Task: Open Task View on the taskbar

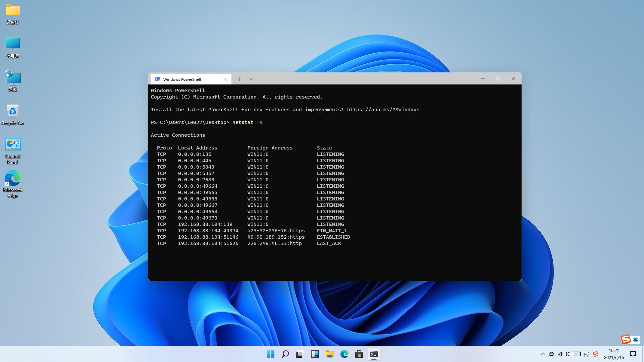Action: point(300,354)
